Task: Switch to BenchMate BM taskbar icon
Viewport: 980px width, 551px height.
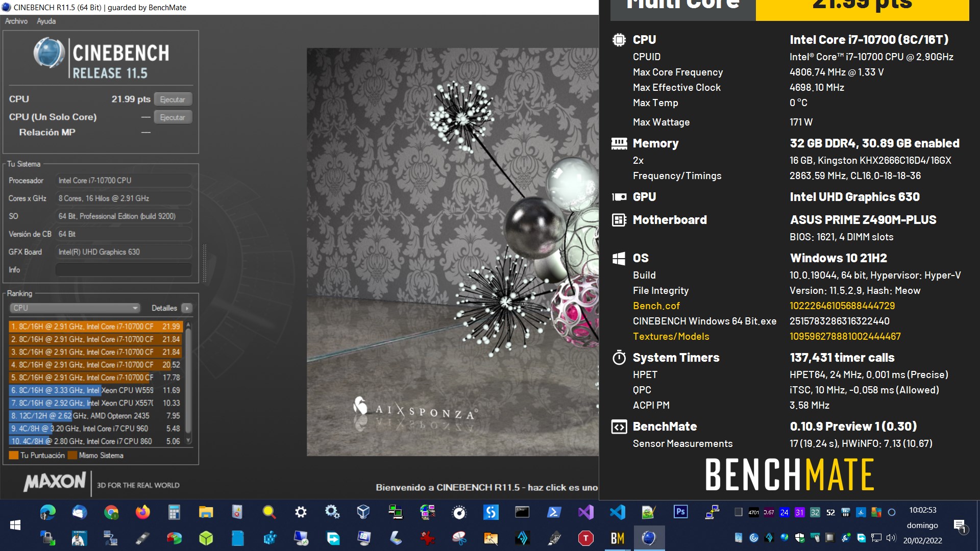Action: (x=618, y=538)
